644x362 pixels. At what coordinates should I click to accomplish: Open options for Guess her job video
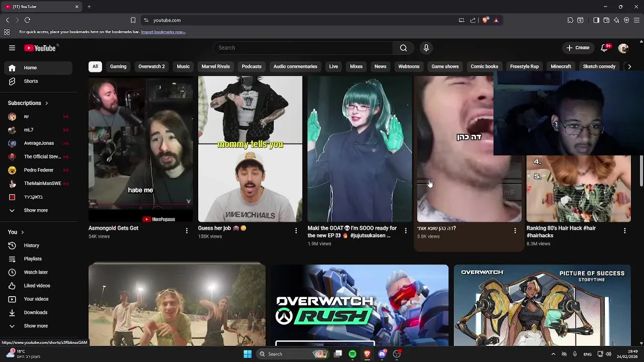[x=296, y=231]
